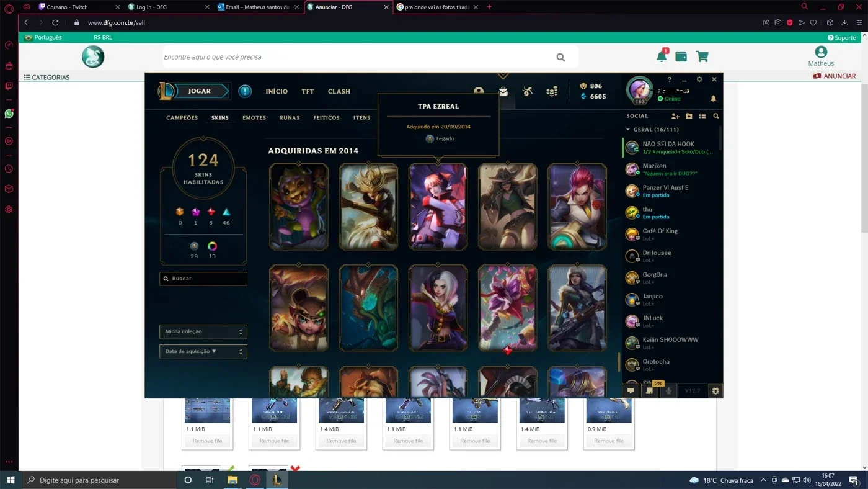Switch to ITENS collection tab
Screen dimensions: 868x489
pyautogui.click(x=362, y=118)
